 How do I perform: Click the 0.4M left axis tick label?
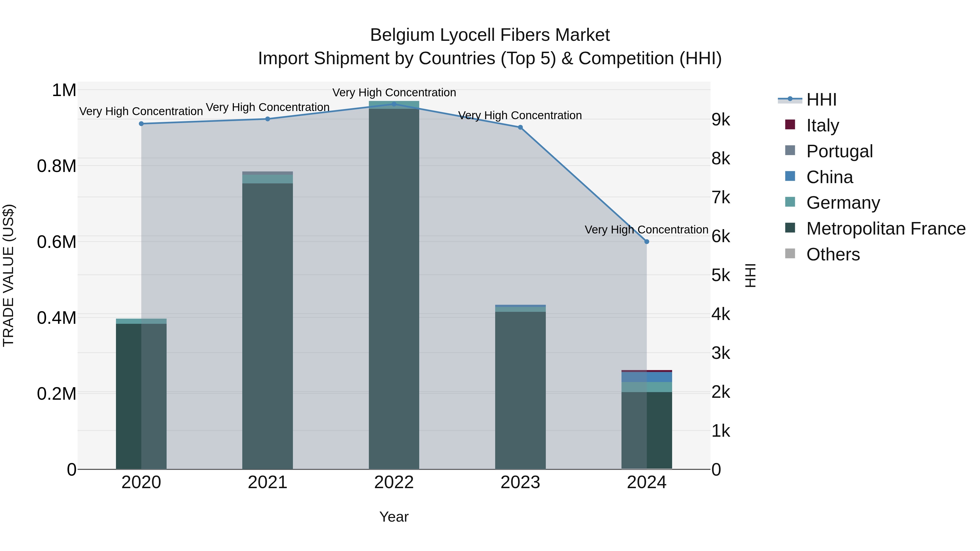point(57,318)
